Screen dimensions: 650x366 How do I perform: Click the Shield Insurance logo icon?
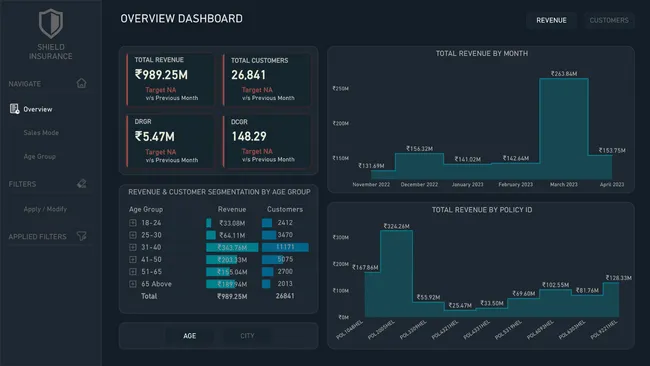click(x=51, y=23)
